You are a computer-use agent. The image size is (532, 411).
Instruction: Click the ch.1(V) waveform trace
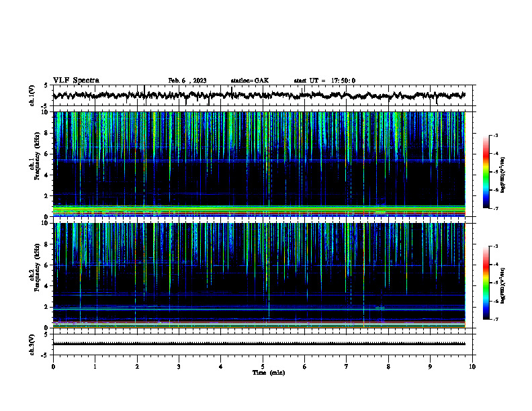[x=259, y=95]
